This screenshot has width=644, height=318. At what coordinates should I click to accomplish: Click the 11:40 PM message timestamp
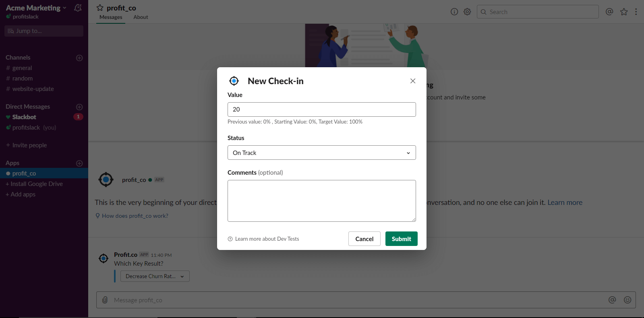(161, 255)
